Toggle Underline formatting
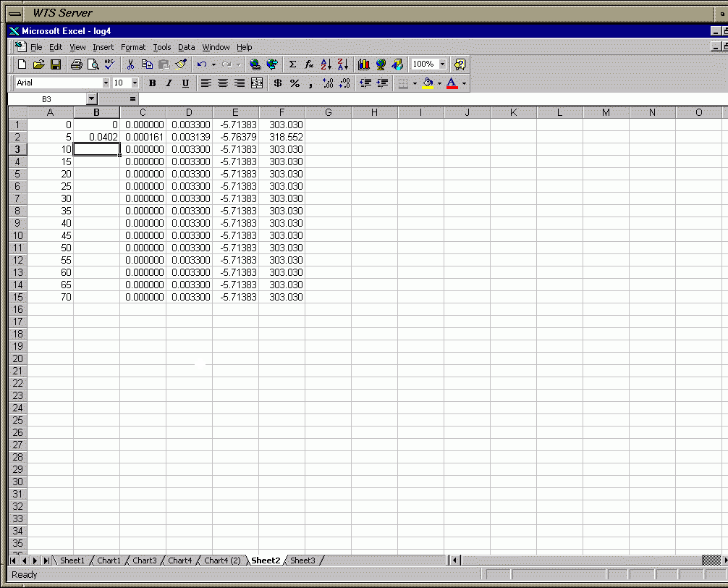 click(185, 83)
